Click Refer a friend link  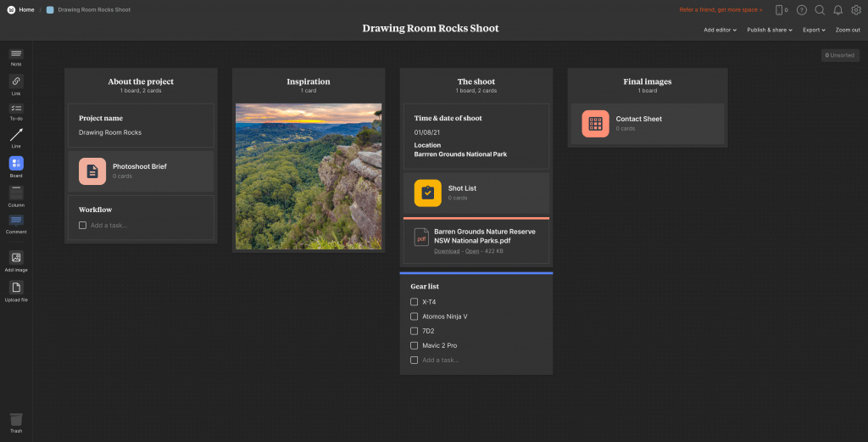(x=721, y=10)
